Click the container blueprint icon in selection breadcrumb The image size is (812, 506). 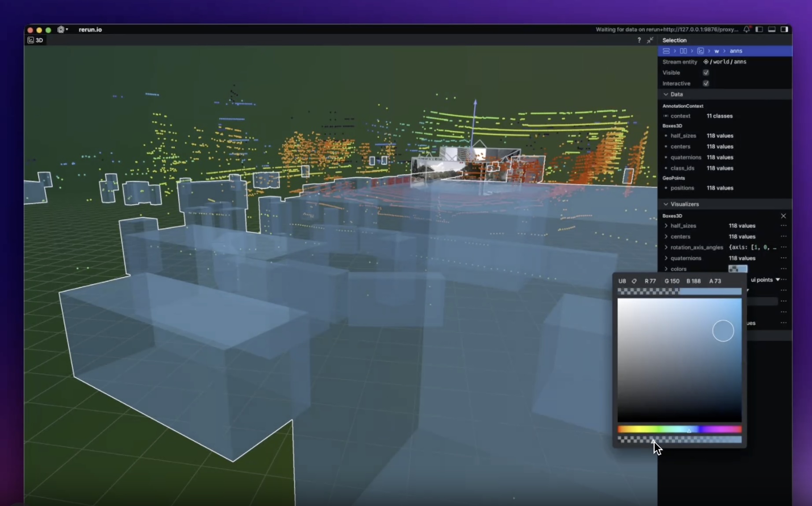[666, 51]
